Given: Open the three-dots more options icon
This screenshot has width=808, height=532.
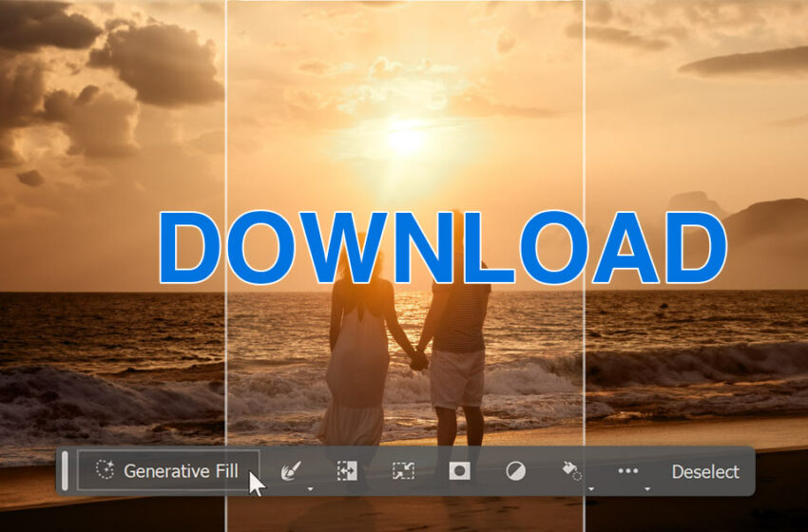Looking at the screenshot, I should (627, 470).
